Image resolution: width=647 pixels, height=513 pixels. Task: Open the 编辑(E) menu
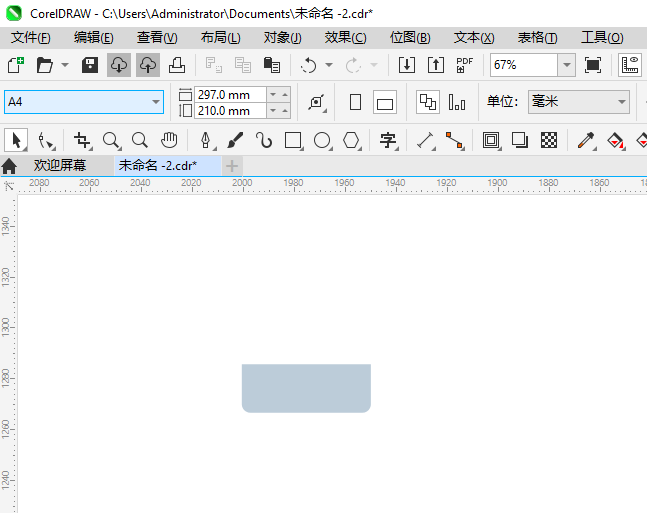[94, 38]
